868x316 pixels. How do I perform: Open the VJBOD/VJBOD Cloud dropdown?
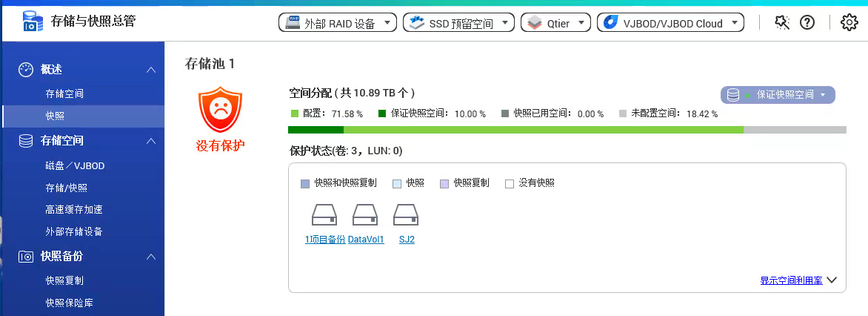click(x=670, y=23)
